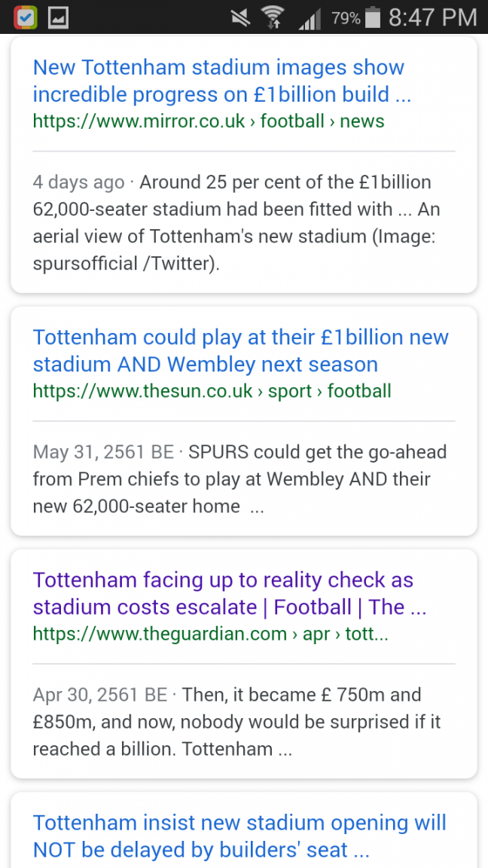The height and width of the screenshot is (868, 488).
Task: Tap the Wi-Fi status icon
Action: [x=271, y=18]
